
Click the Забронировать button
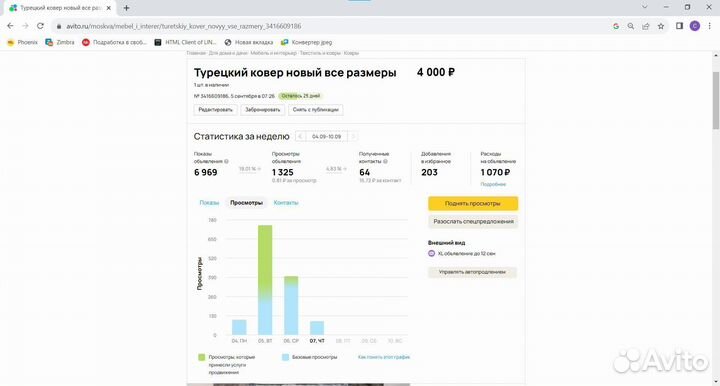tap(263, 110)
